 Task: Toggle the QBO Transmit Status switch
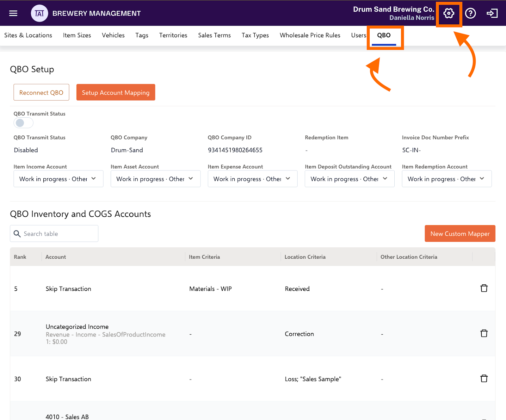click(x=23, y=123)
